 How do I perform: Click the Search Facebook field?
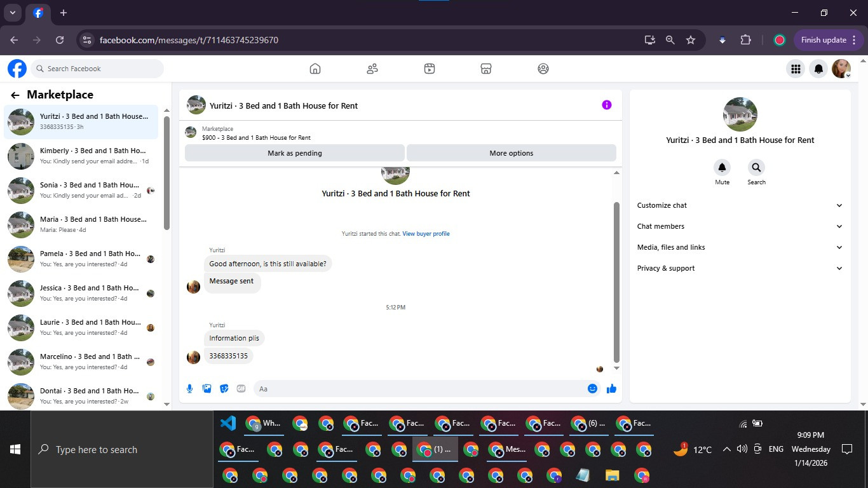97,69
